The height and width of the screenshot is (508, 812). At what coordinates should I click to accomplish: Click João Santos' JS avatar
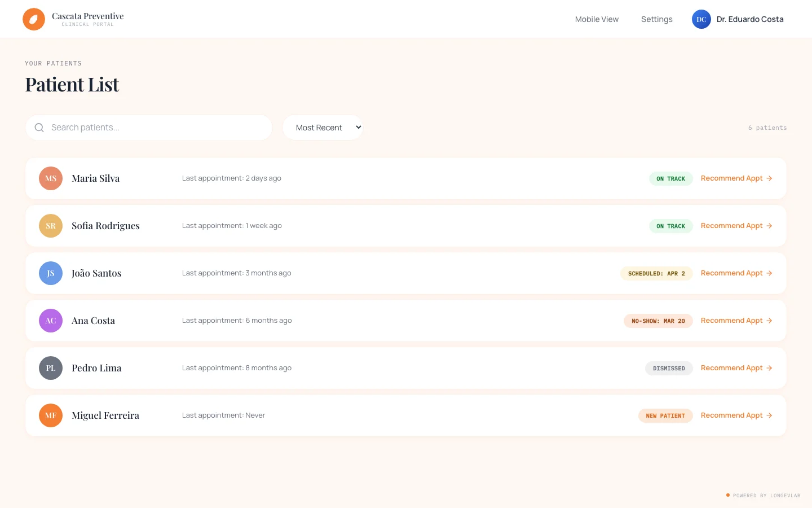pos(51,273)
